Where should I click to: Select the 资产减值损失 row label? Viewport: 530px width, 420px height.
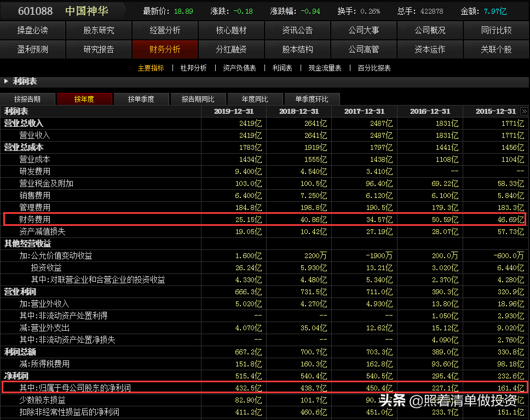coord(42,232)
